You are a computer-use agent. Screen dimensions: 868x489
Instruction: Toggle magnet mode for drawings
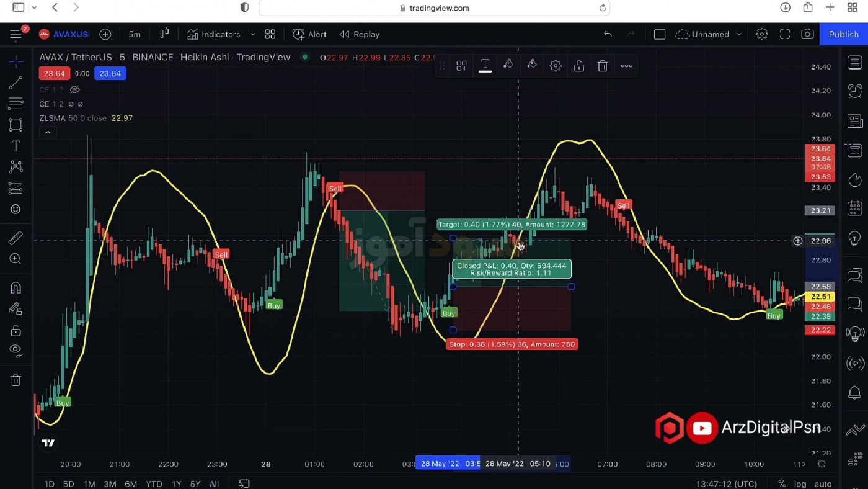tap(15, 288)
